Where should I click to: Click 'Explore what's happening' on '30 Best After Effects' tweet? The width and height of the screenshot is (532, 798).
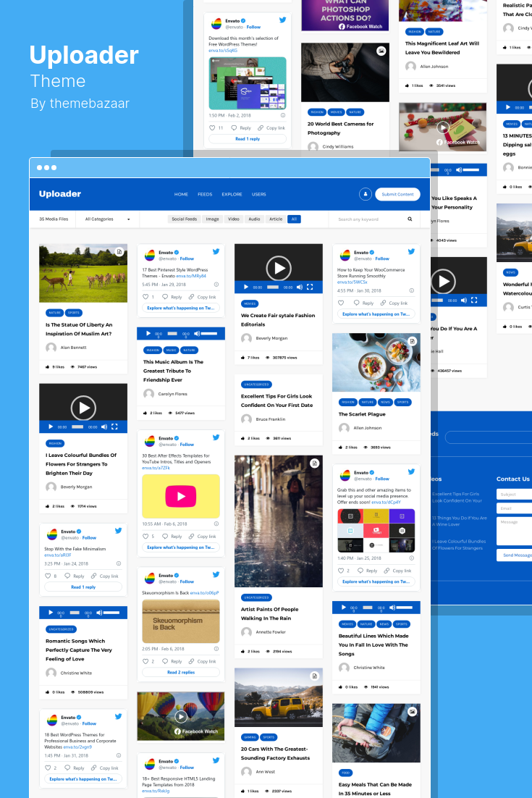pyautogui.click(x=181, y=547)
